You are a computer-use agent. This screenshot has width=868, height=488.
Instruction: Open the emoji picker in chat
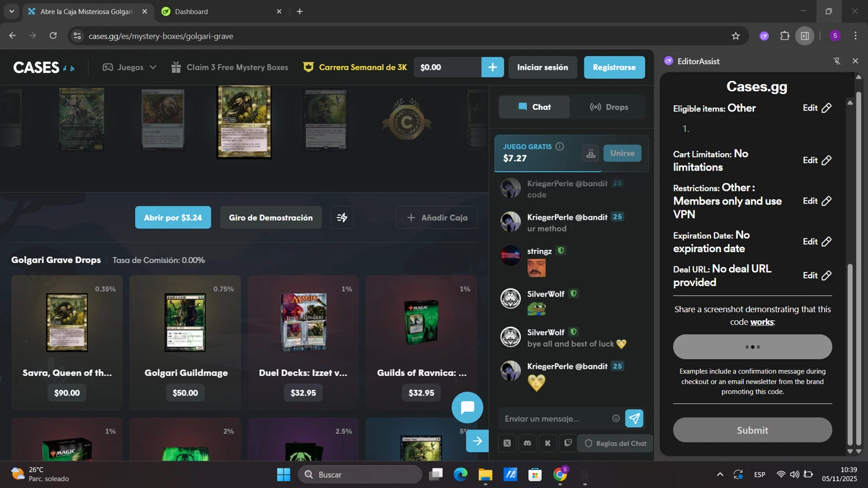tap(616, 418)
